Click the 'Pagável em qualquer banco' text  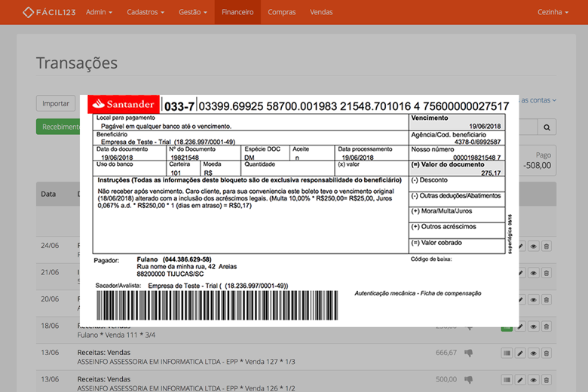166,127
